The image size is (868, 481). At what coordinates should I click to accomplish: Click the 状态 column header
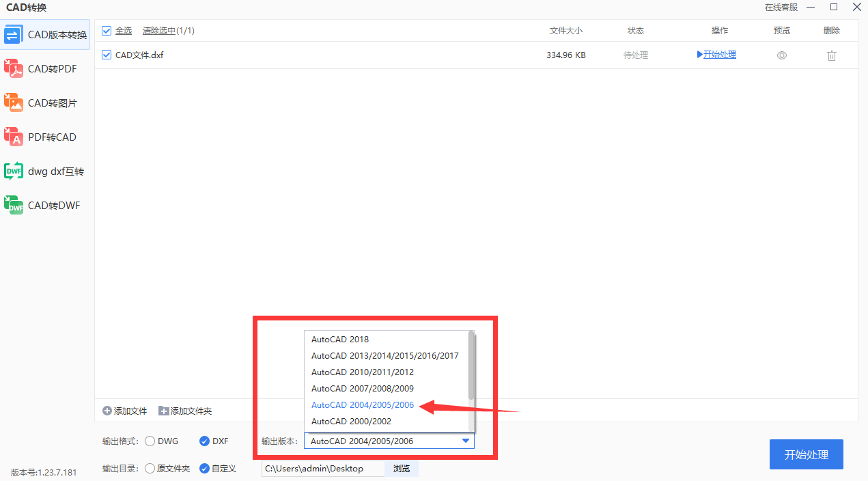click(x=636, y=31)
